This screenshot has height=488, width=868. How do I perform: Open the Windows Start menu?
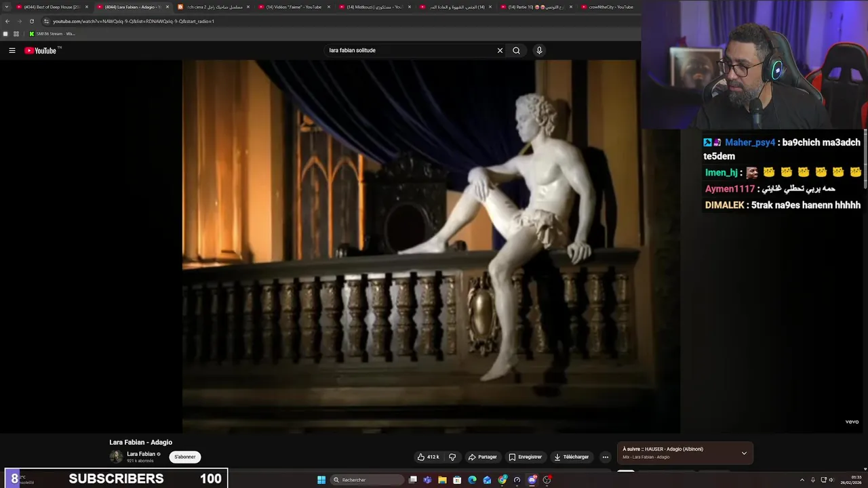[x=321, y=480]
